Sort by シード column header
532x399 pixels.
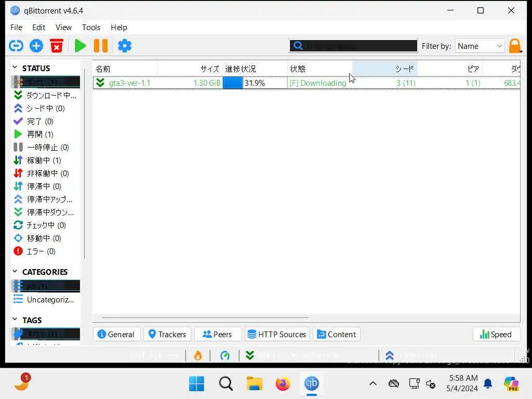(385, 69)
